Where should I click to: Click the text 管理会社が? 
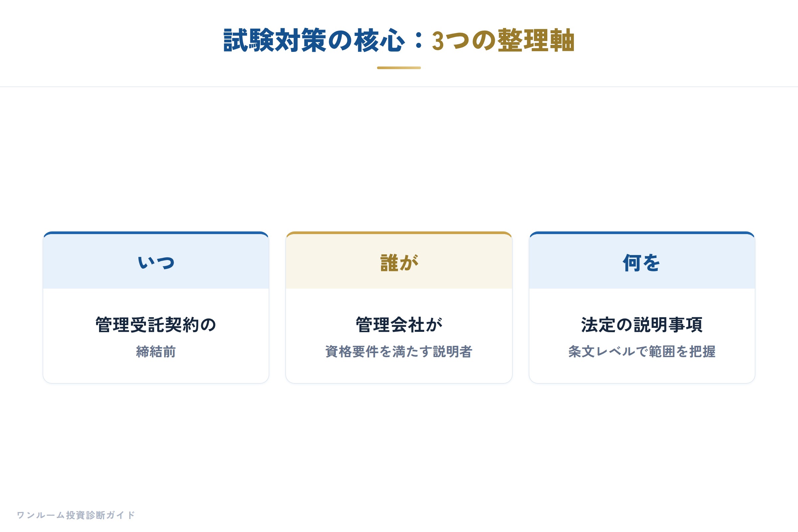(x=399, y=325)
